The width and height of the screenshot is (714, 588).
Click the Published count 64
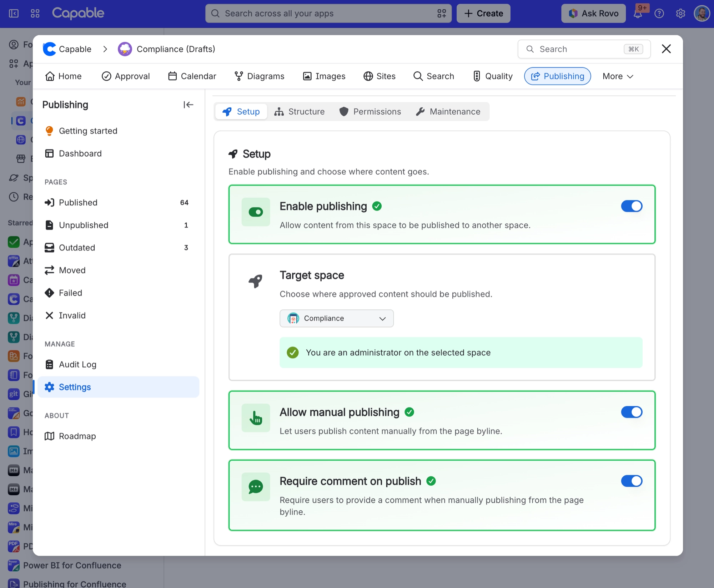click(184, 203)
